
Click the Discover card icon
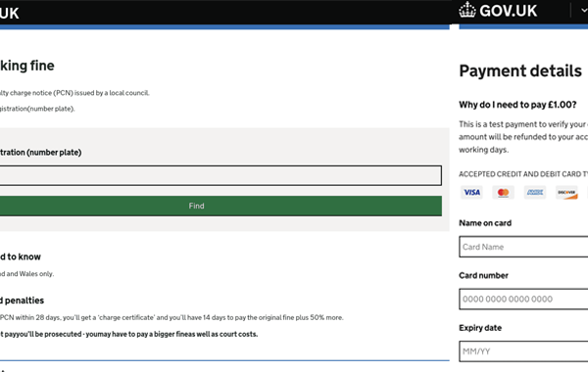click(566, 192)
